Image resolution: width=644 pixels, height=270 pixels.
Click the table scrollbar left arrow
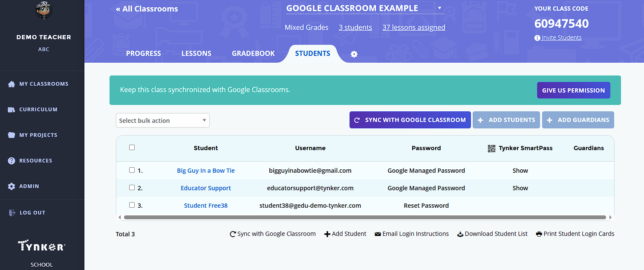(x=120, y=217)
